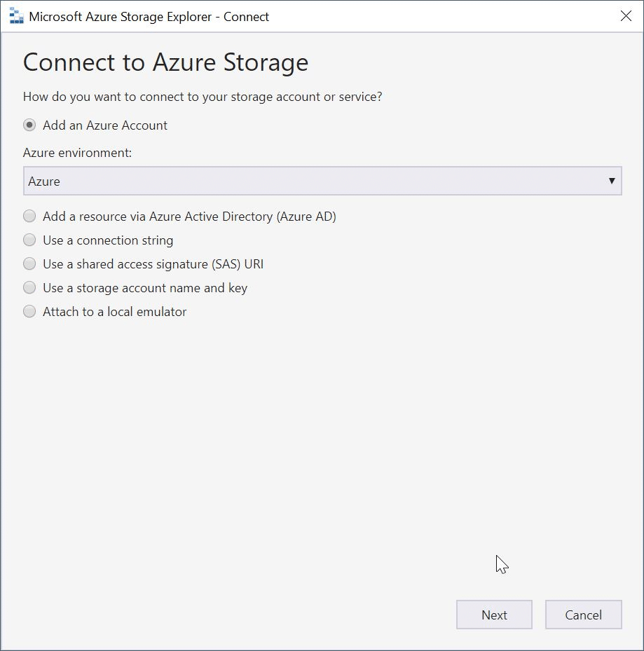Click the window title 'Microsoft Azure Storage Explorer - Connect'
This screenshot has height=651, width=644.
(149, 17)
